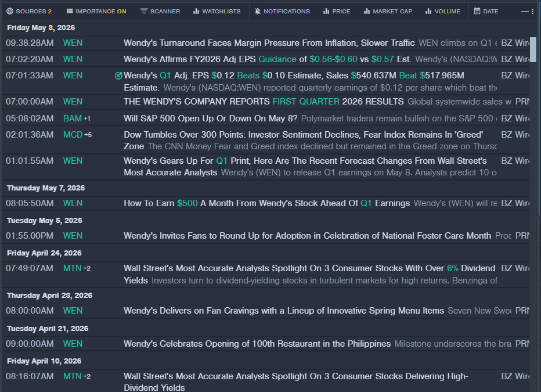Toggle the Notifications bell icon

(x=257, y=11)
